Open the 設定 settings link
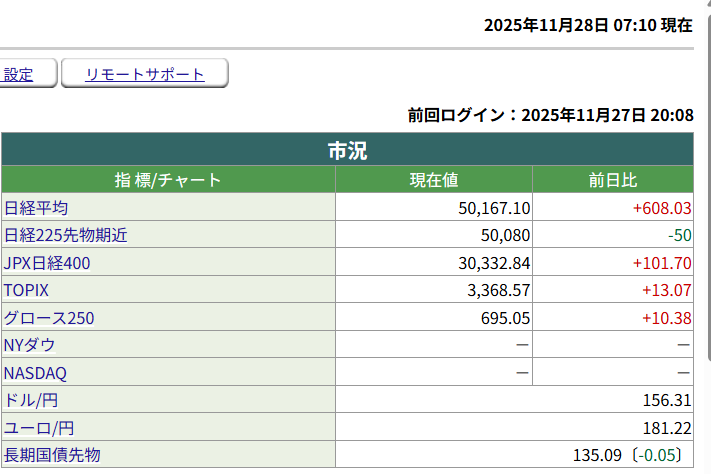The width and height of the screenshot is (711, 474). (x=18, y=74)
